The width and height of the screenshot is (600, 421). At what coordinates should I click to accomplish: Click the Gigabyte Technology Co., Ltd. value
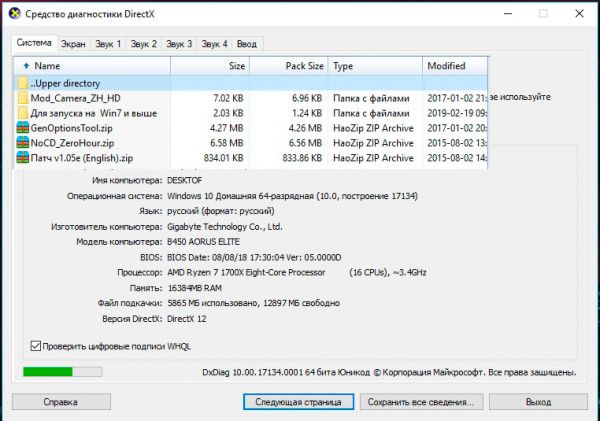(x=225, y=227)
